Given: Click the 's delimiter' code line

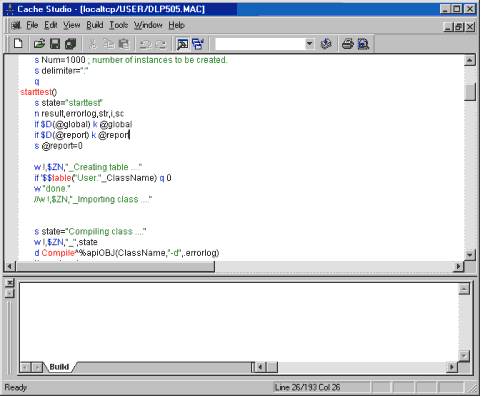Looking at the screenshot, I should (x=61, y=71).
